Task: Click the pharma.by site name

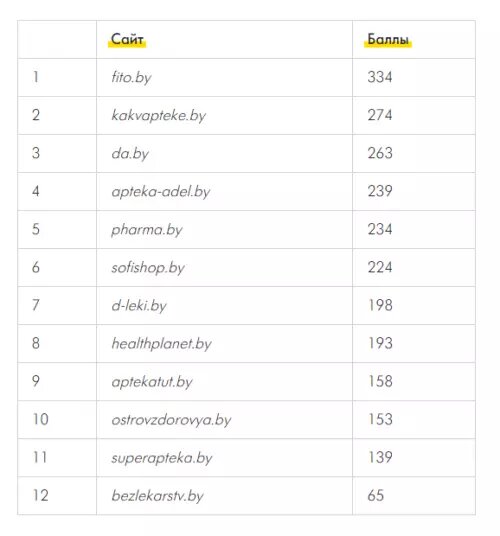Action: [147, 230]
